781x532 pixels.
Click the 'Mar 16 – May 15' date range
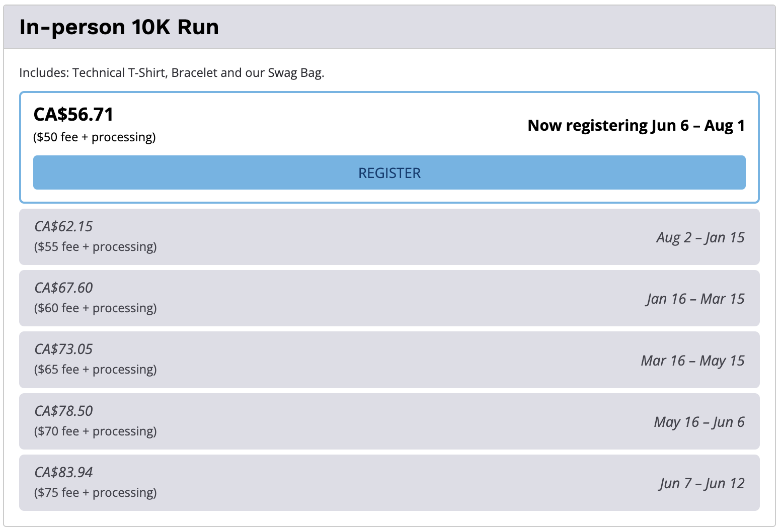693,361
